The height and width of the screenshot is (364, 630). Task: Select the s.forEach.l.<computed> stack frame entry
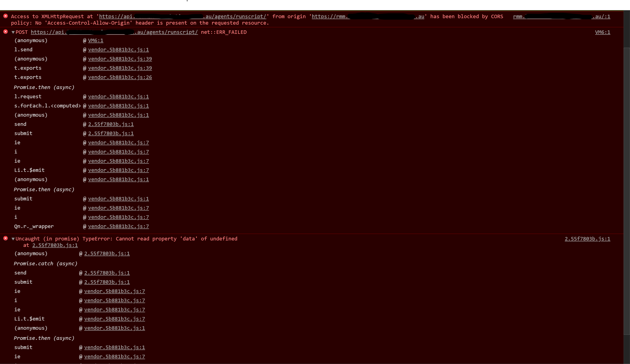[47, 106]
